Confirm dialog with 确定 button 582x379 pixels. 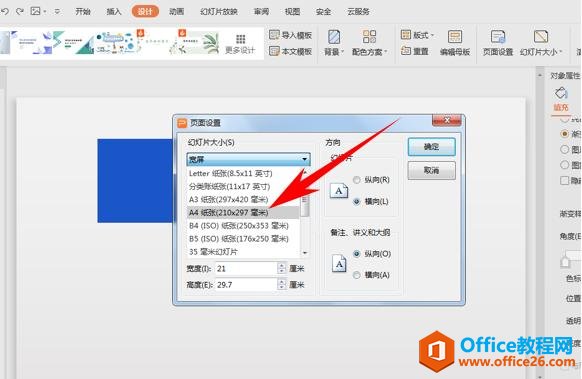[431, 147]
